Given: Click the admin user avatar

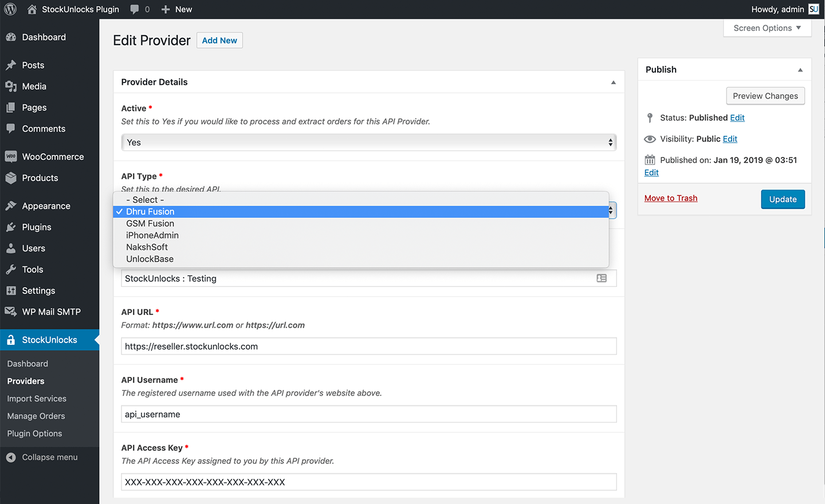Looking at the screenshot, I should point(814,9).
